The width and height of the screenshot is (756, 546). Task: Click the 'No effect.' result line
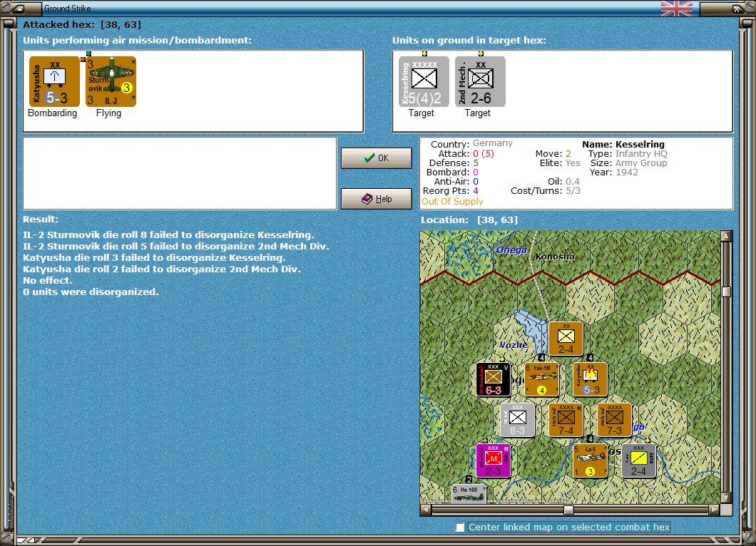pyautogui.click(x=47, y=280)
